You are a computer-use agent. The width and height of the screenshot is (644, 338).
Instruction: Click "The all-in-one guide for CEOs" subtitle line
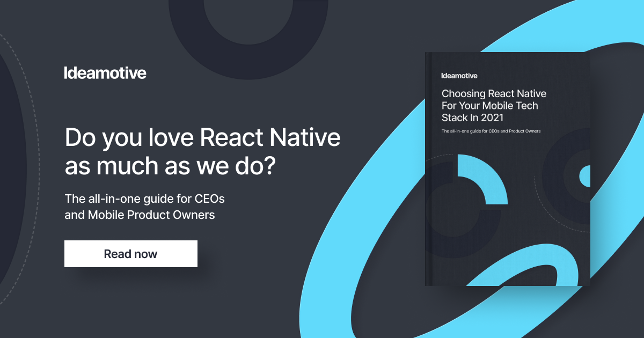coord(144,199)
